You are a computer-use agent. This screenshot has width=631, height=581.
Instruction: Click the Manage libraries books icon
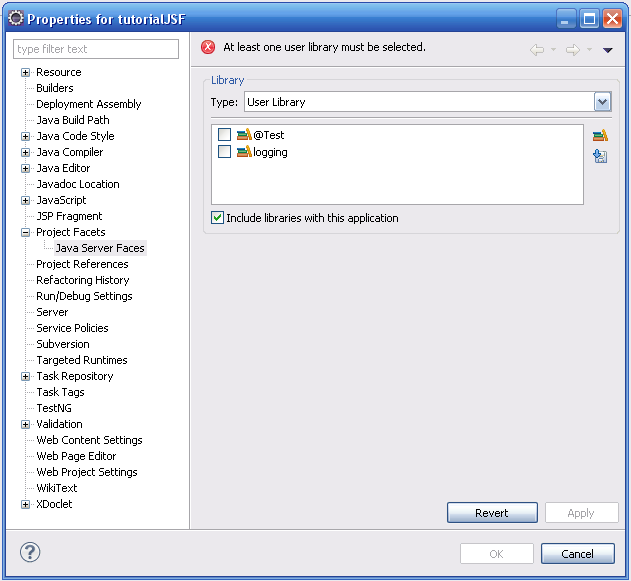pos(600,135)
